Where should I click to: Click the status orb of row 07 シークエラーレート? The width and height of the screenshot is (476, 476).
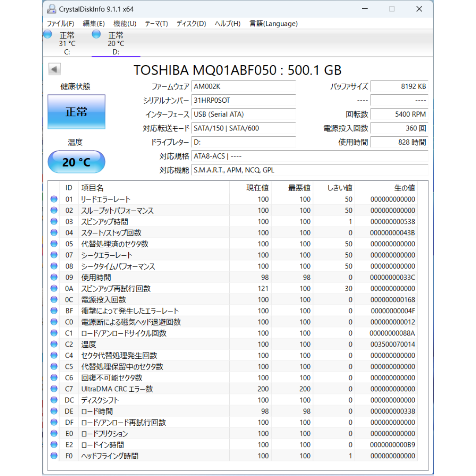click(x=54, y=255)
